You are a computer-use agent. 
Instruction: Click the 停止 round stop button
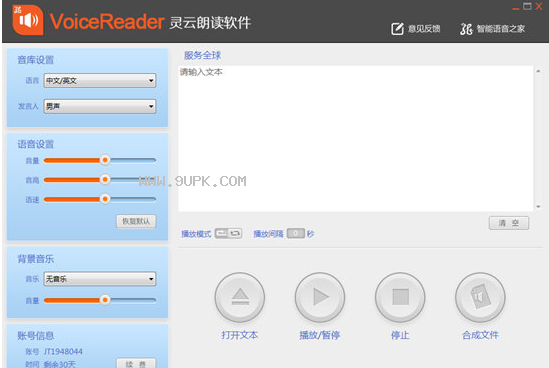[x=400, y=297]
